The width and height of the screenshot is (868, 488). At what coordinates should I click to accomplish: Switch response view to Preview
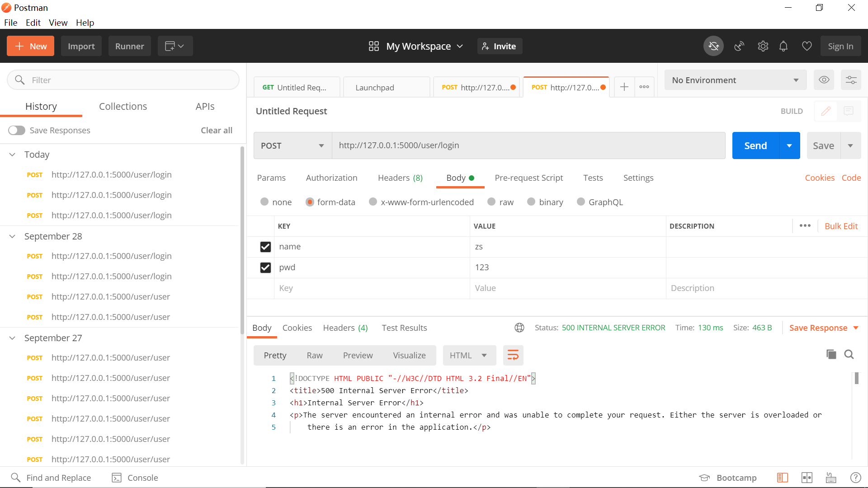pos(358,356)
